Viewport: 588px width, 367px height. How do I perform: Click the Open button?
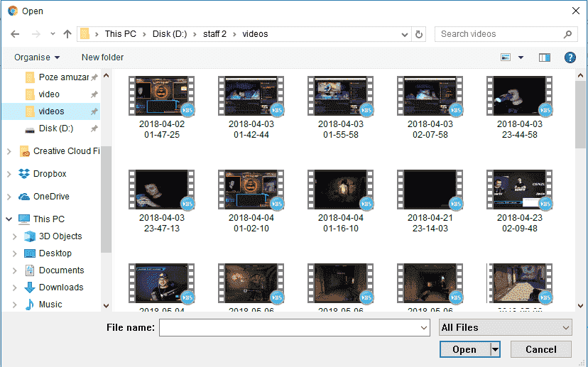465,349
